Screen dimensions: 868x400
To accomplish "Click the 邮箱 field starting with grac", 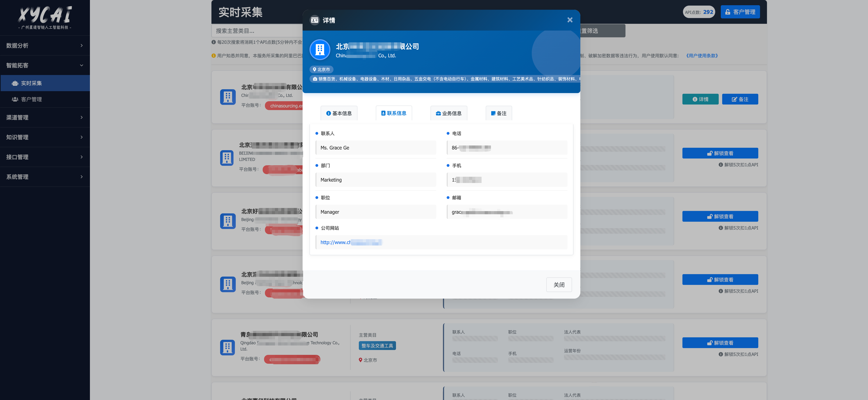I will (x=507, y=212).
